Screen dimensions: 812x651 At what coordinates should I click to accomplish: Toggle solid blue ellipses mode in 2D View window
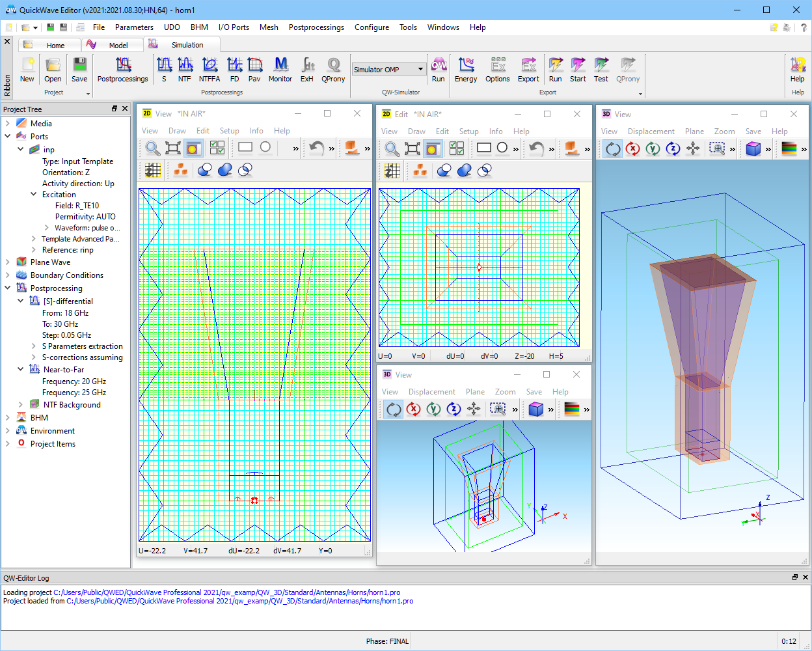coord(225,170)
